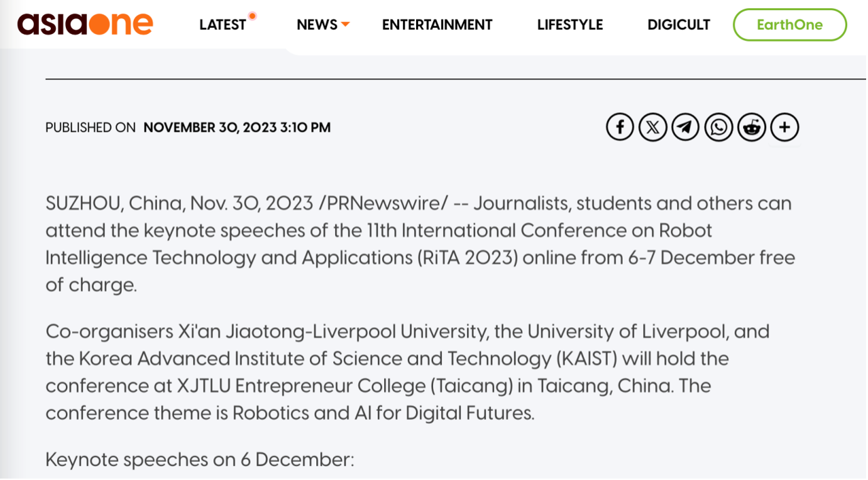
Task: Share article on Facebook
Action: tap(620, 128)
